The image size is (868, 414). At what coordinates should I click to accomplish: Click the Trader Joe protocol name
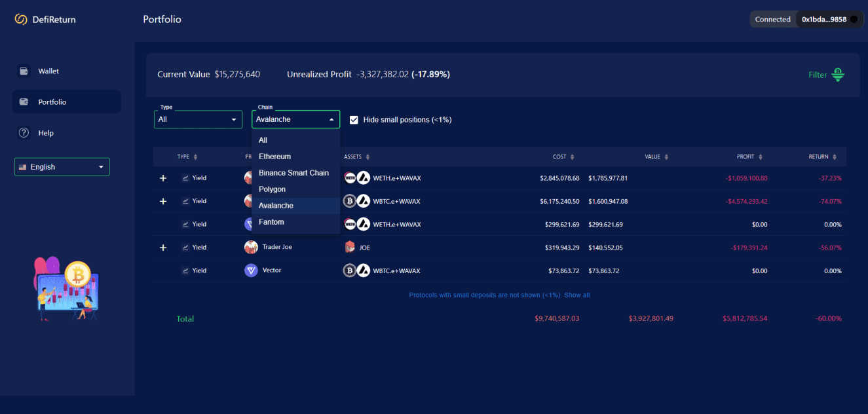pyautogui.click(x=277, y=247)
